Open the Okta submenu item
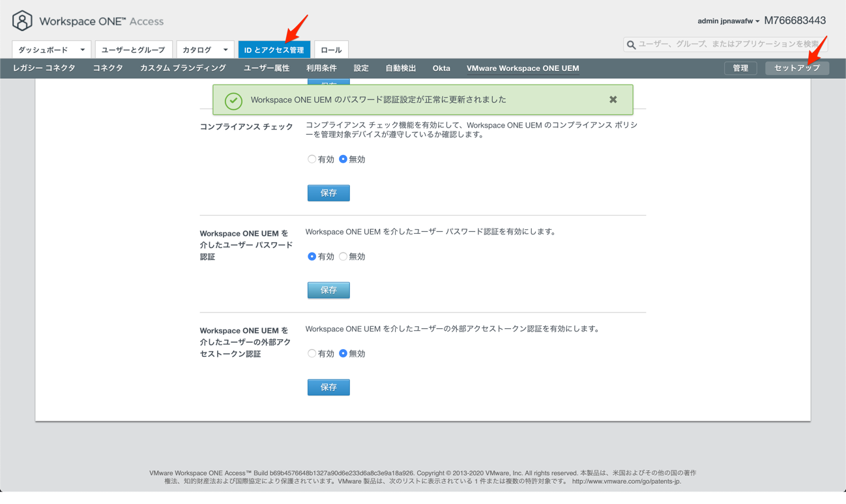Viewport: 846px width, 504px height. [x=441, y=68]
